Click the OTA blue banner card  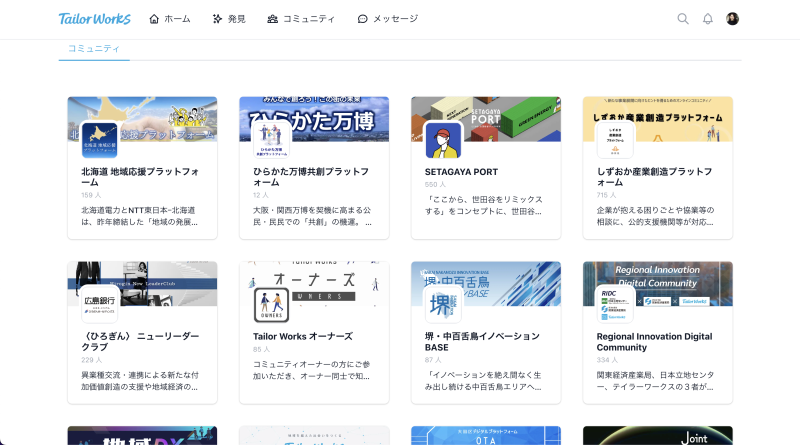pos(486,436)
